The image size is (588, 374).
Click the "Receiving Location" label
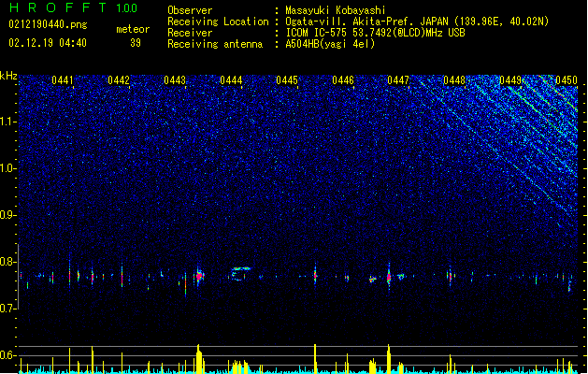point(218,22)
